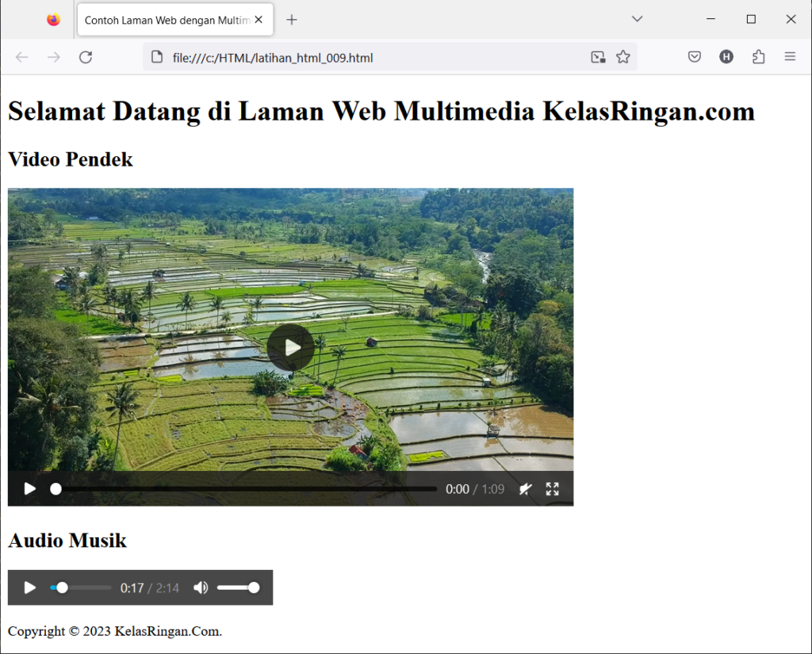Screen dimensions: 812x654
Task: Play video using center overlay button
Action: click(x=290, y=347)
